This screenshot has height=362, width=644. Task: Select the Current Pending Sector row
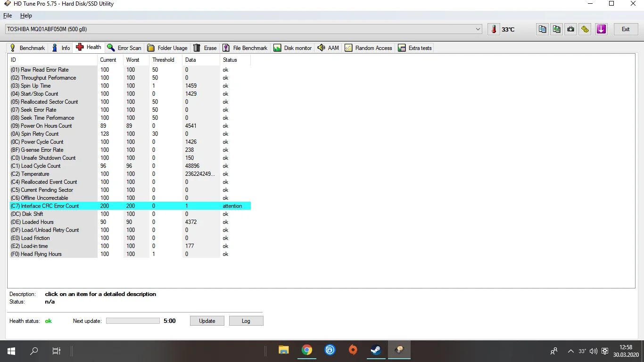pos(130,190)
